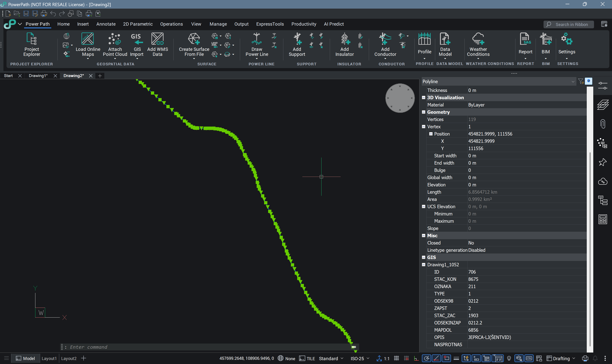Click the Report button
The height and width of the screenshot is (364, 612).
pyautogui.click(x=525, y=44)
